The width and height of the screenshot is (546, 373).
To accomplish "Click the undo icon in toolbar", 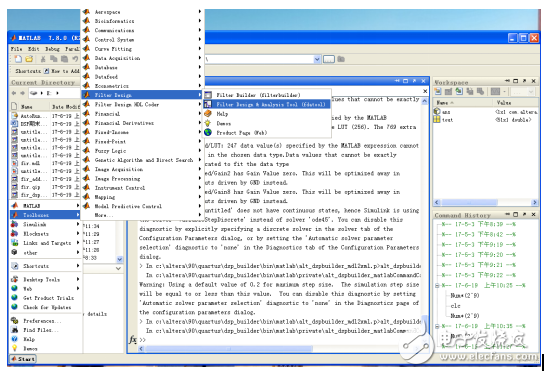I will [75, 59].
